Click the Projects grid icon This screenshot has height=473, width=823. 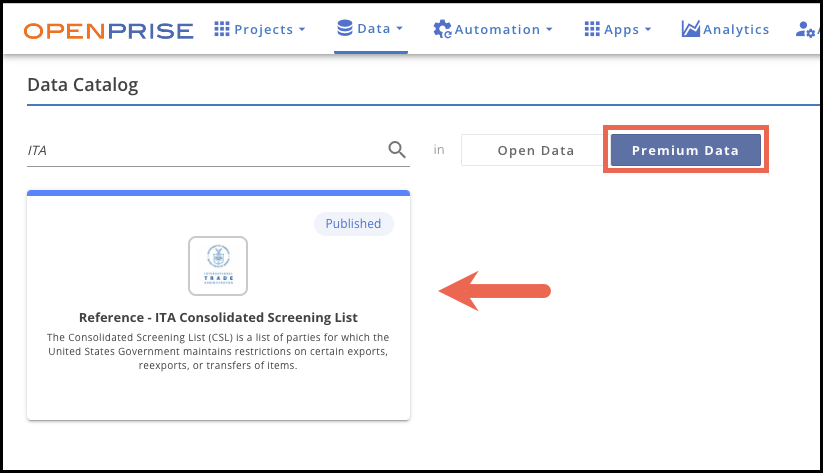point(222,29)
